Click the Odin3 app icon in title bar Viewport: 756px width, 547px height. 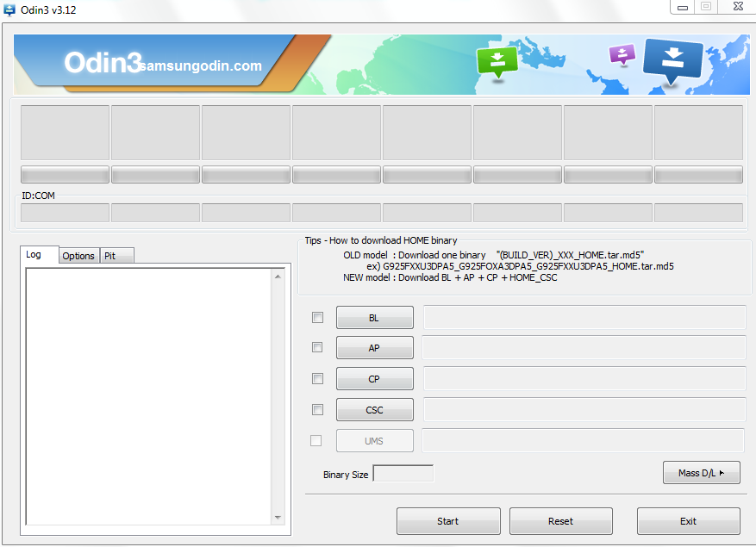point(9,9)
